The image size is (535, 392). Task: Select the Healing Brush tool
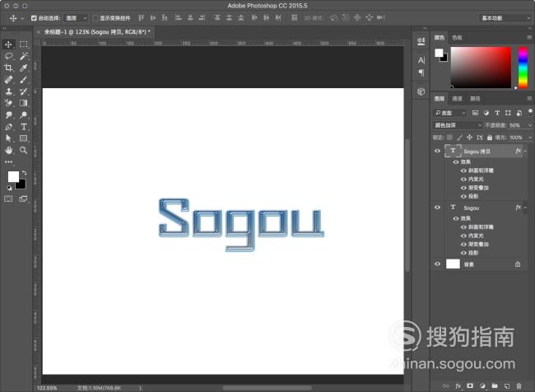8,80
